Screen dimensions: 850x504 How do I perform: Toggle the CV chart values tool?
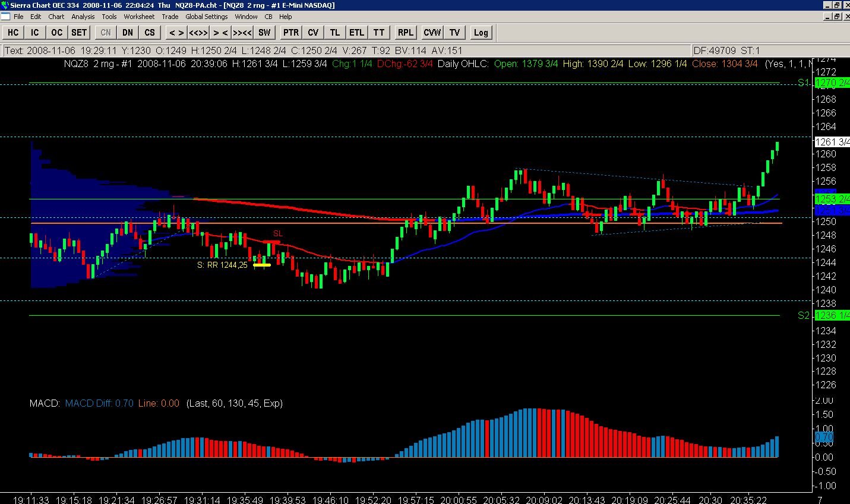[x=313, y=33]
